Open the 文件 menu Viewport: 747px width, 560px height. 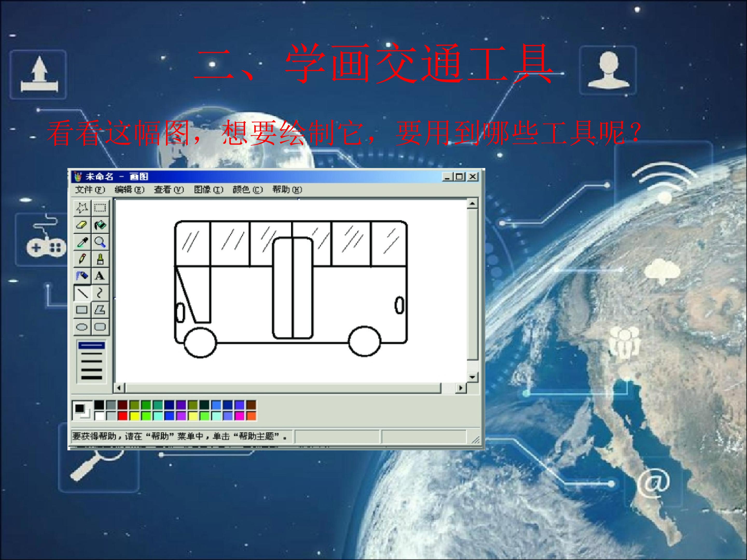point(90,190)
